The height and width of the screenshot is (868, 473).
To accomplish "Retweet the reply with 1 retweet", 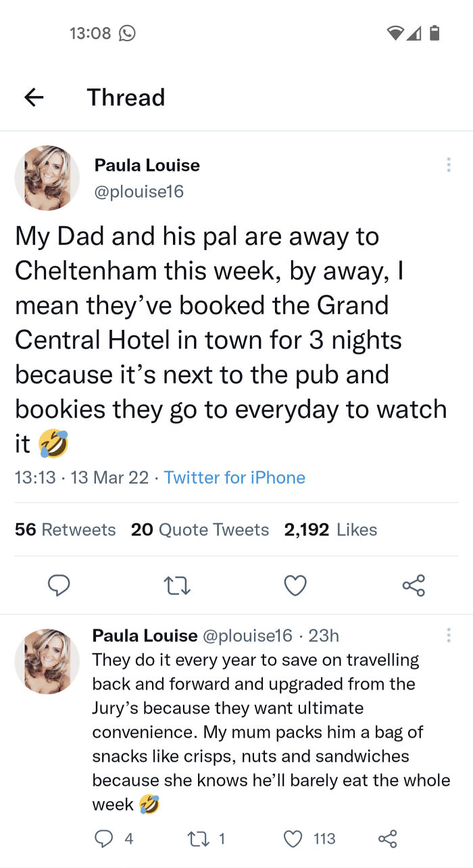I will (199, 839).
